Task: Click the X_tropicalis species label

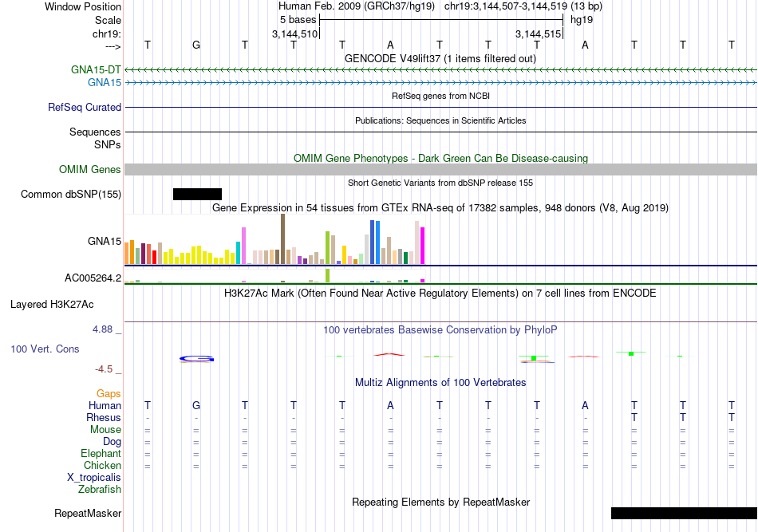Action: pyautogui.click(x=94, y=478)
